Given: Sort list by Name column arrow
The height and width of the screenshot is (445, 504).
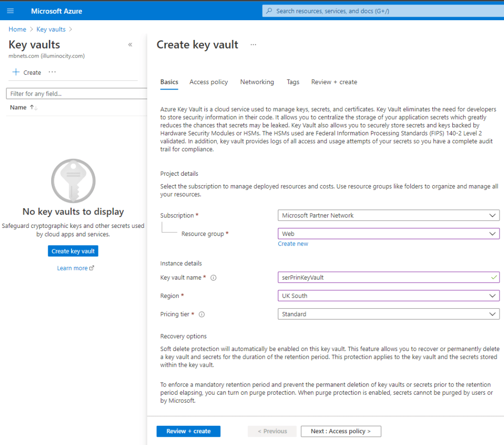Looking at the screenshot, I should (34, 107).
